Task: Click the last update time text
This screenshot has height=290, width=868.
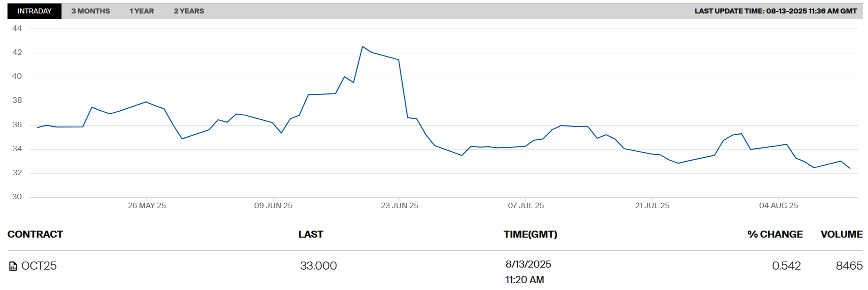Action: 775,11
